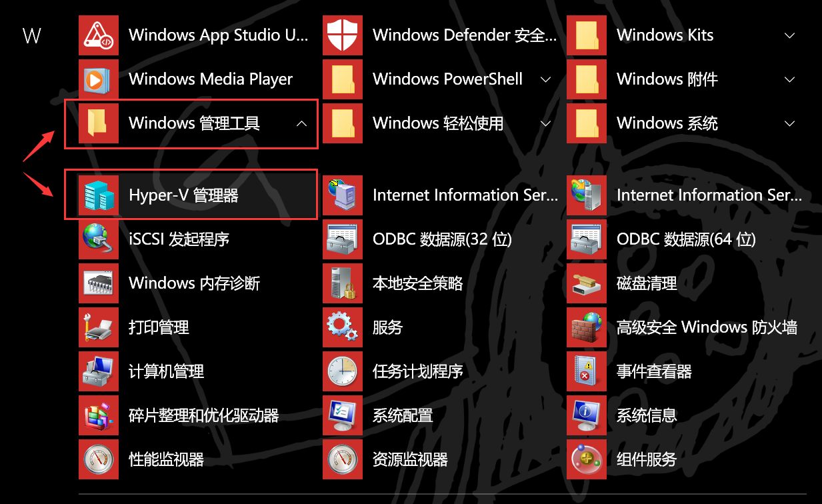The height and width of the screenshot is (504, 822).
Task: Collapse the Windows 管理工具 folder chevron
Action: click(x=301, y=123)
